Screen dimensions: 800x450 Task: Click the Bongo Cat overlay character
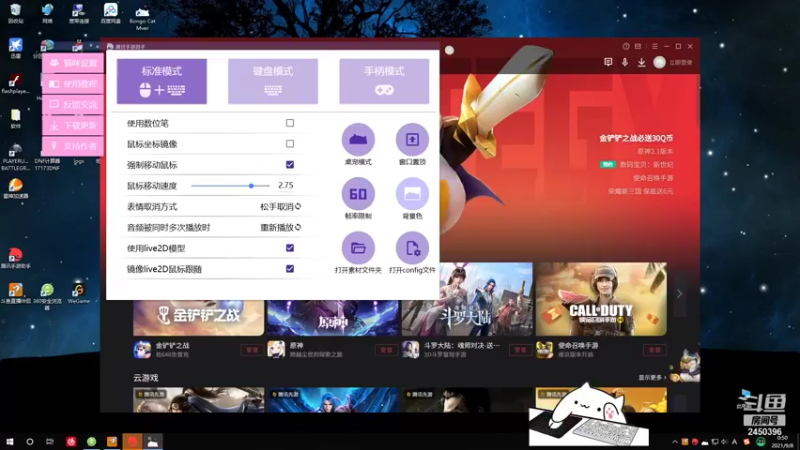point(587,414)
